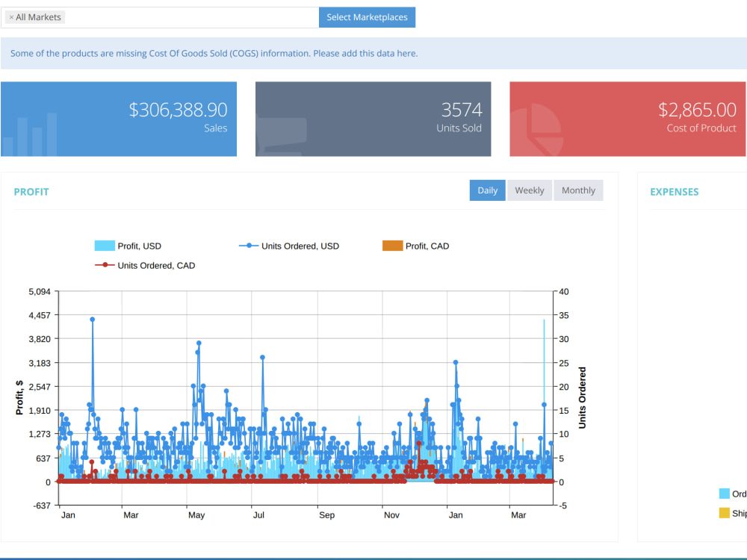Click the Nov label on time axis

click(391, 514)
